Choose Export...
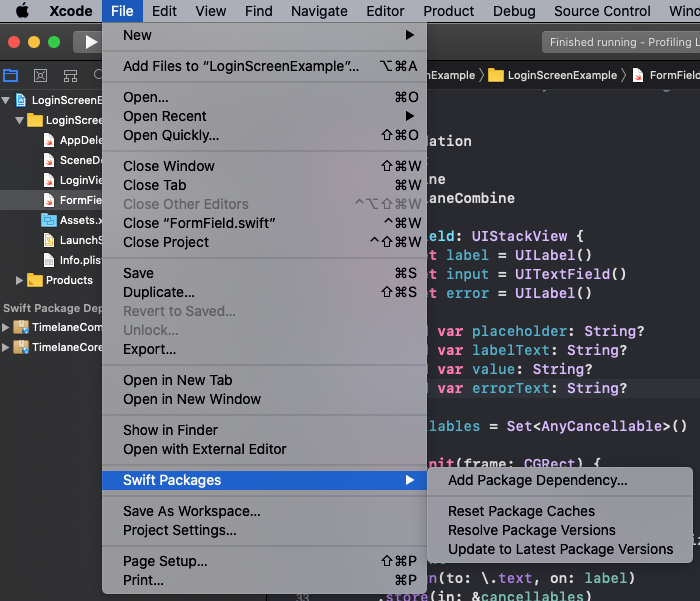This screenshot has height=601, width=700. (264, 349)
